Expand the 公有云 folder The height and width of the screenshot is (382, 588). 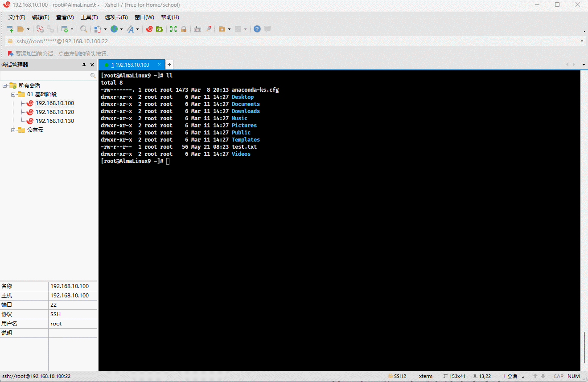pyautogui.click(x=13, y=130)
